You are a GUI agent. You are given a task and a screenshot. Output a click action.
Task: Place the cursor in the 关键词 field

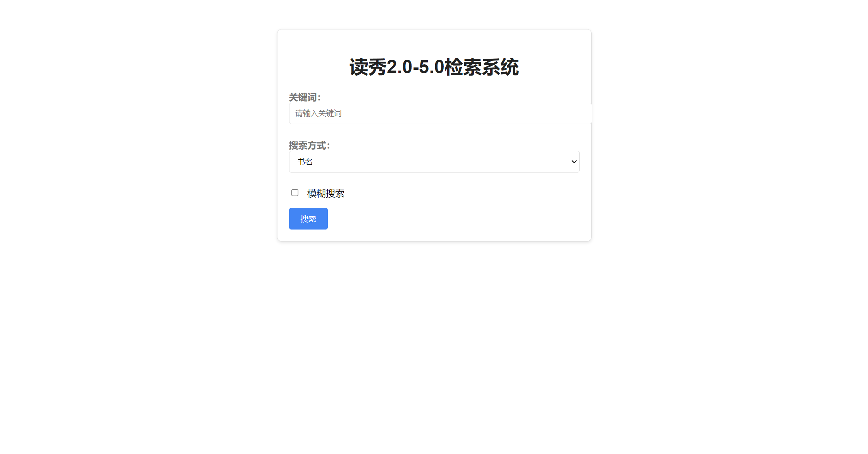coord(440,113)
